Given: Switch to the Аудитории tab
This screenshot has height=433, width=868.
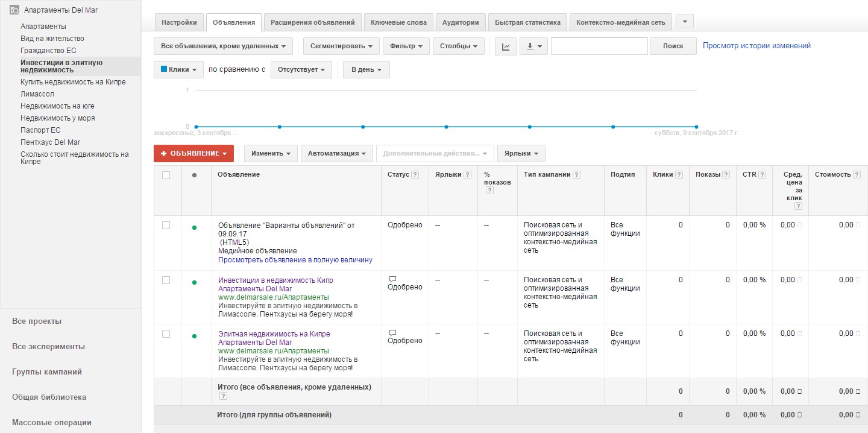Looking at the screenshot, I should [461, 22].
